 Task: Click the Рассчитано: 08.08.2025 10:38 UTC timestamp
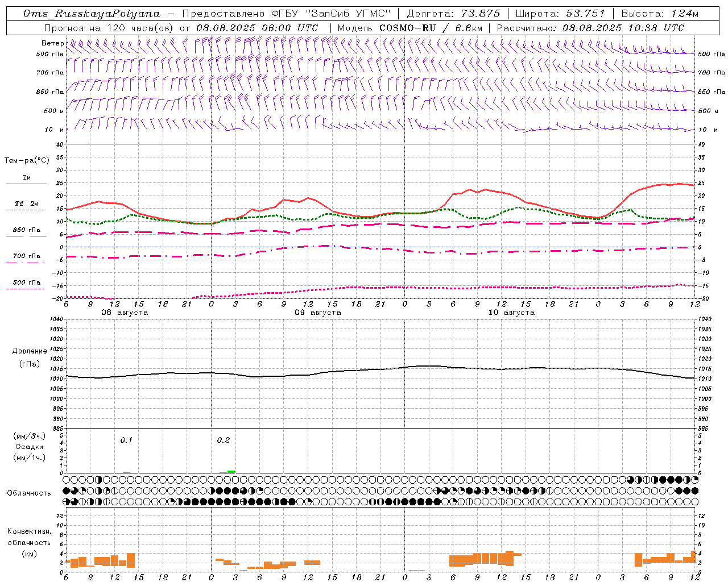(x=590, y=28)
